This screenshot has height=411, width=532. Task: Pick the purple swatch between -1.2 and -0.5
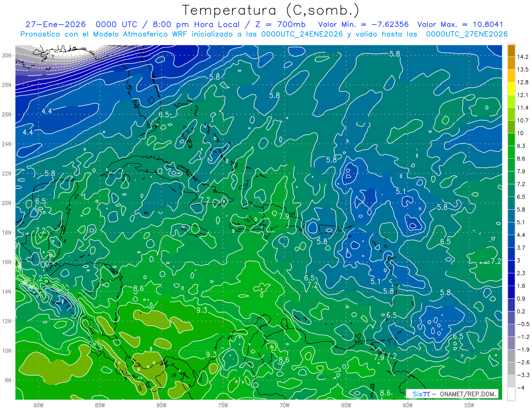[511, 330]
